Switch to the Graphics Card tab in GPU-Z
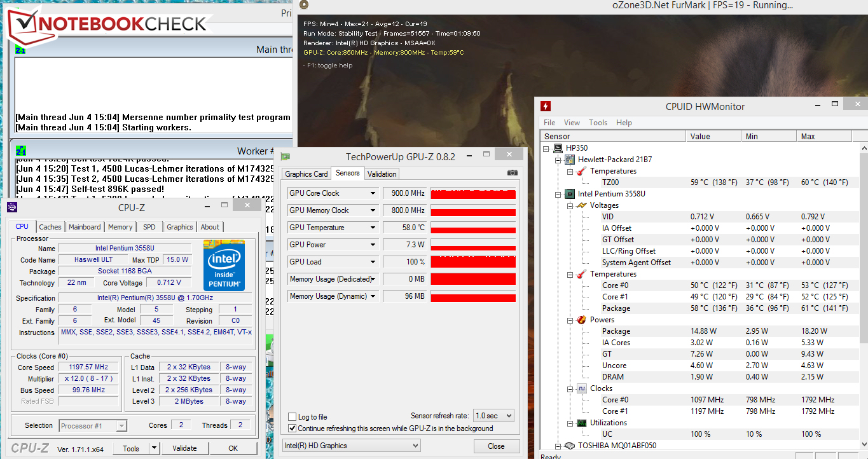 307,174
